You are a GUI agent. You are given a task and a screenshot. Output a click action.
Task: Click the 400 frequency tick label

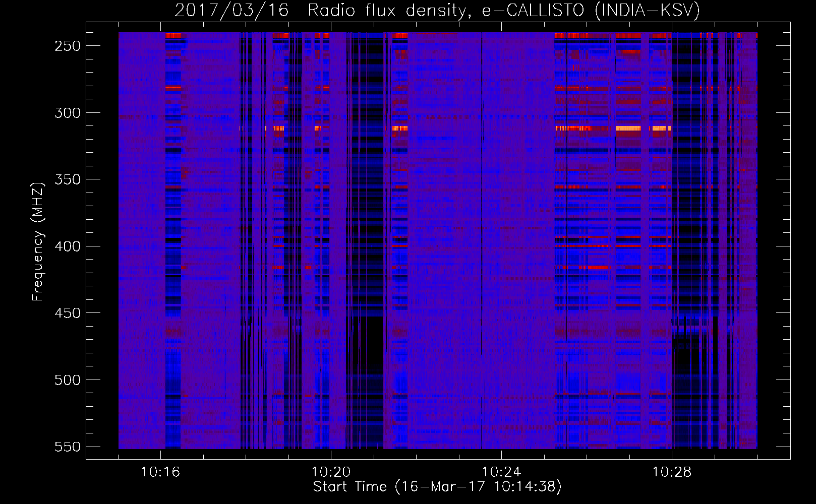tap(68, 246)
